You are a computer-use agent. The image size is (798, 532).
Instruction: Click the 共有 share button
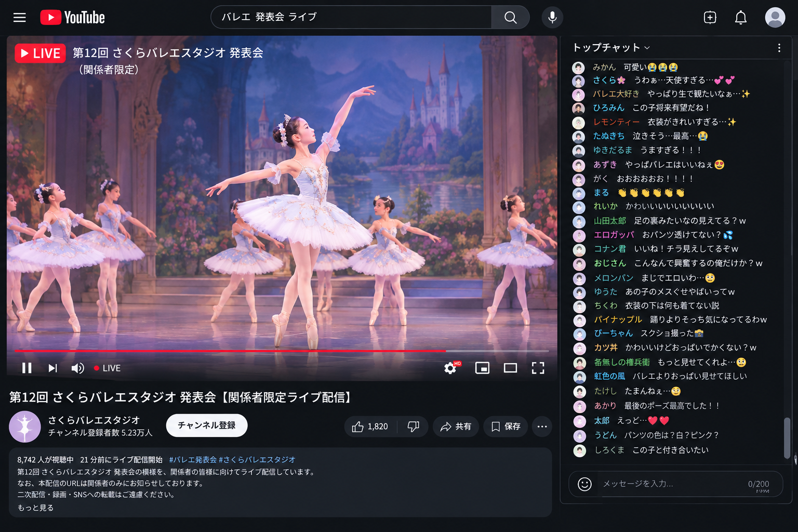[x=456, y=427]
